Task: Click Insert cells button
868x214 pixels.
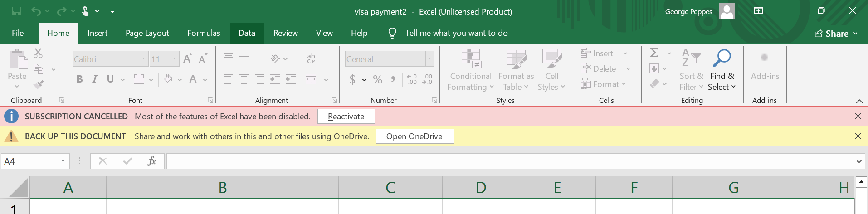Action: 598,53
